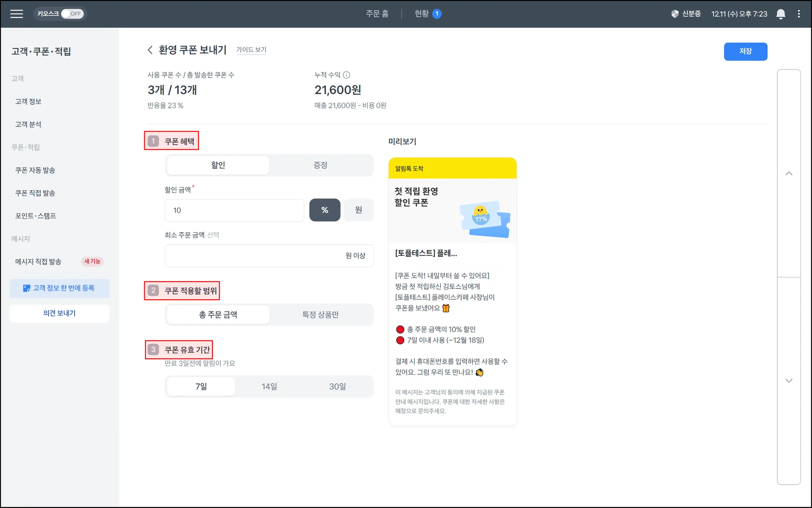Choose the 30일 validity period option
The width and height of the screenshot is (812, 508).
(x=337, y=387)
